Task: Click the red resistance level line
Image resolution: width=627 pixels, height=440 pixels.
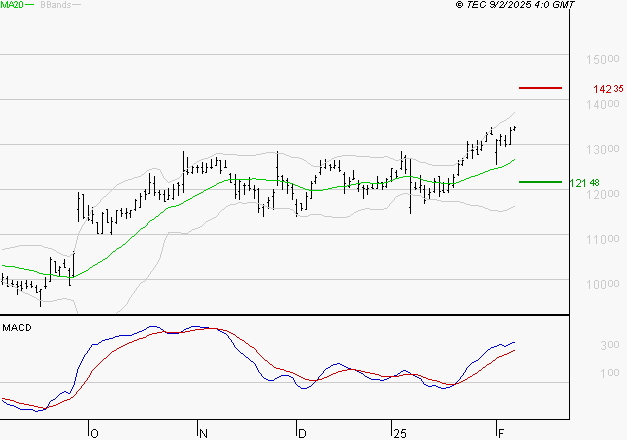Action: [x=540, y=88]
